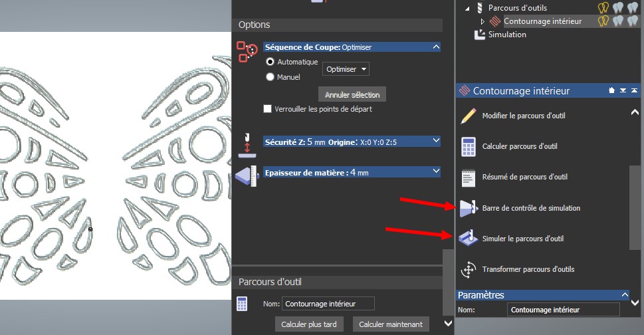
Task: Expand the Sécurité Z section
Action: click(x=436, y=140)
